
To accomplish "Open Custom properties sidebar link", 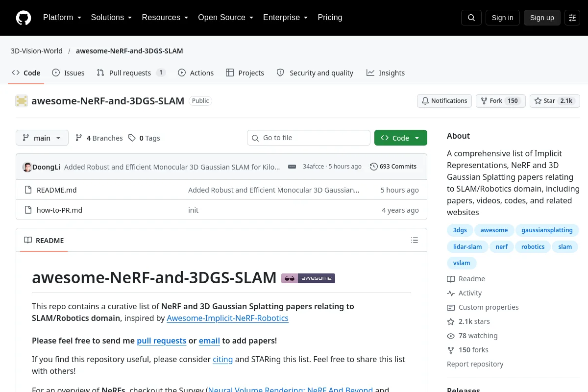I will (x=483, y=307).
